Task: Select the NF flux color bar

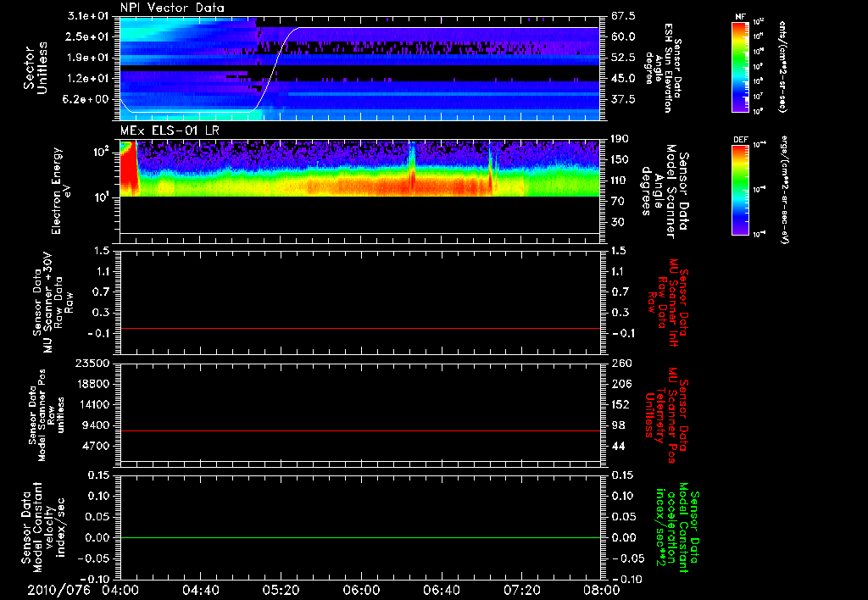Action: [x=740, y=67]
